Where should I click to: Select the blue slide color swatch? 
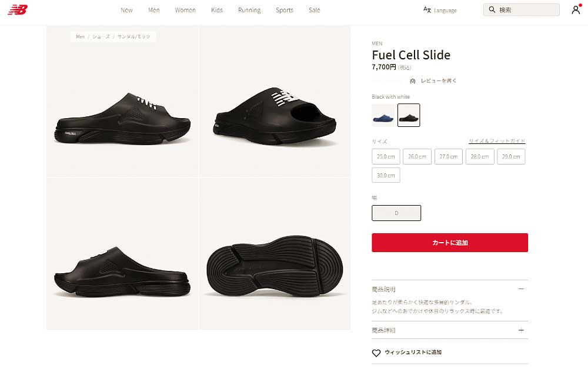pos(383,115)
